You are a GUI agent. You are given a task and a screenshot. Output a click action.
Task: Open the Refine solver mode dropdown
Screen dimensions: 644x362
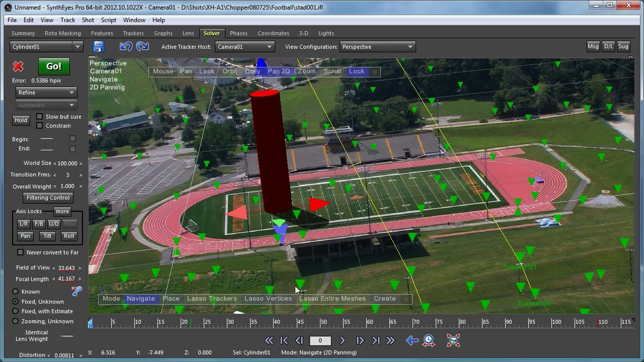click(46, 93)
